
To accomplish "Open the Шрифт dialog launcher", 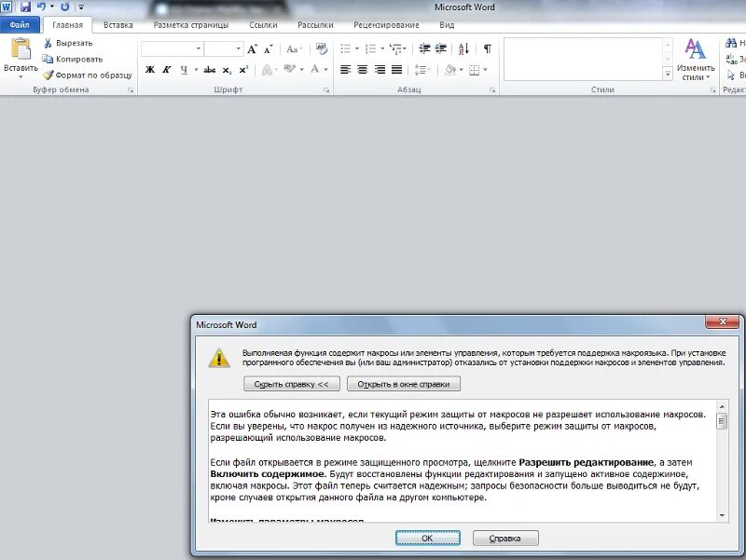I will pos(326,89).
